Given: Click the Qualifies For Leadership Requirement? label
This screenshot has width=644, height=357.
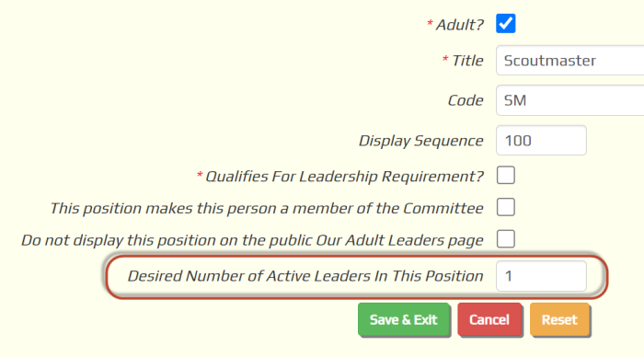Looking at the screenshot, I should 344,177.
